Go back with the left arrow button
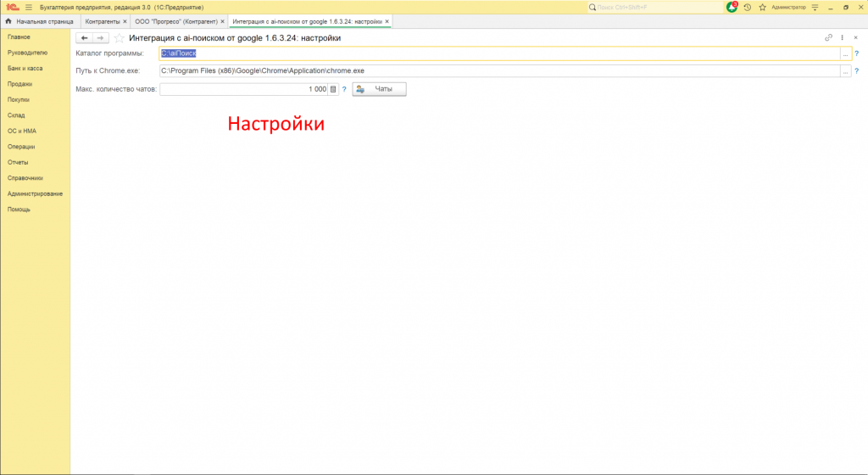Screen dimensions: 868x475 (84, 37)
